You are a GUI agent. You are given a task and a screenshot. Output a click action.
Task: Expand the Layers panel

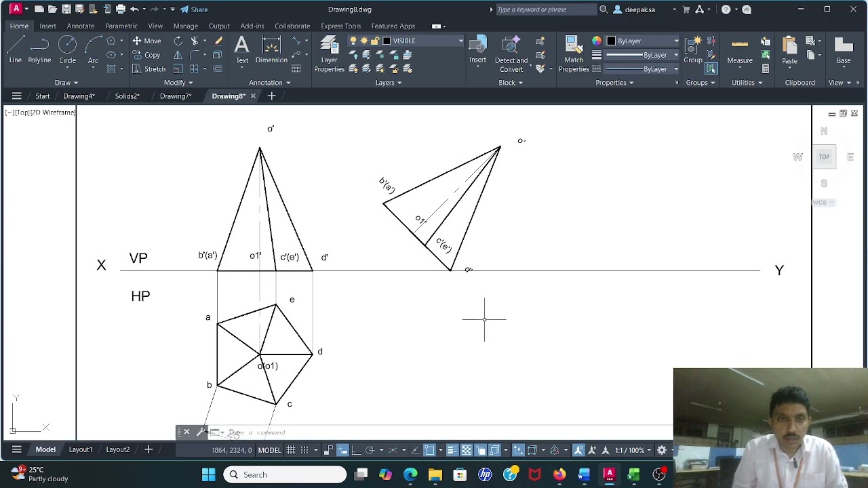tap(389, 83)
